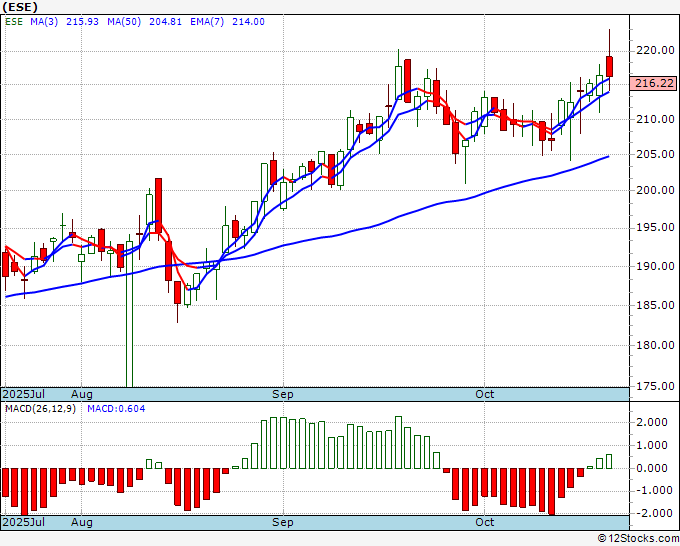This screenshot has height=546, width=680.
Task: Click the 200.00 price axis label
Action: [655, 190]
